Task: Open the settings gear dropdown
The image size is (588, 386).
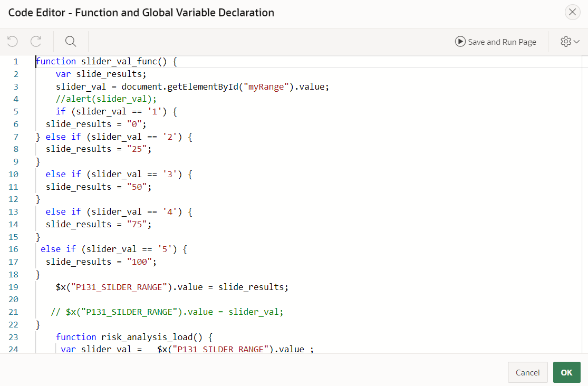Action: 570,41
